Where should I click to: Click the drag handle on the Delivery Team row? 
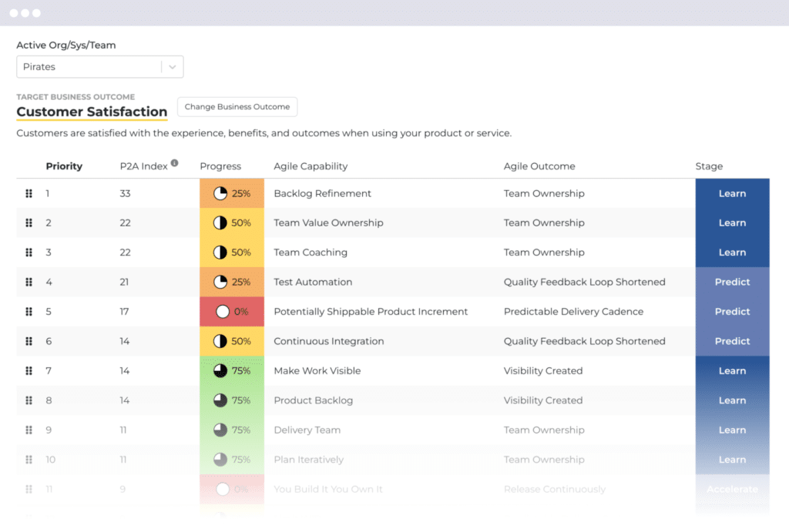[x=29, y=430]
